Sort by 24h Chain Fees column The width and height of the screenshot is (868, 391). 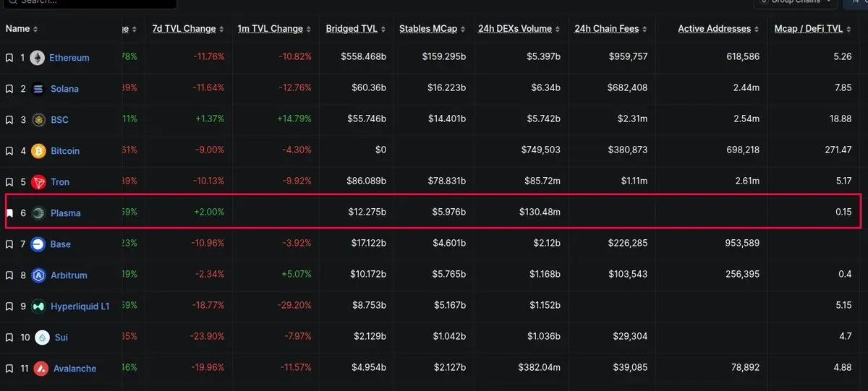click(611, 29)
